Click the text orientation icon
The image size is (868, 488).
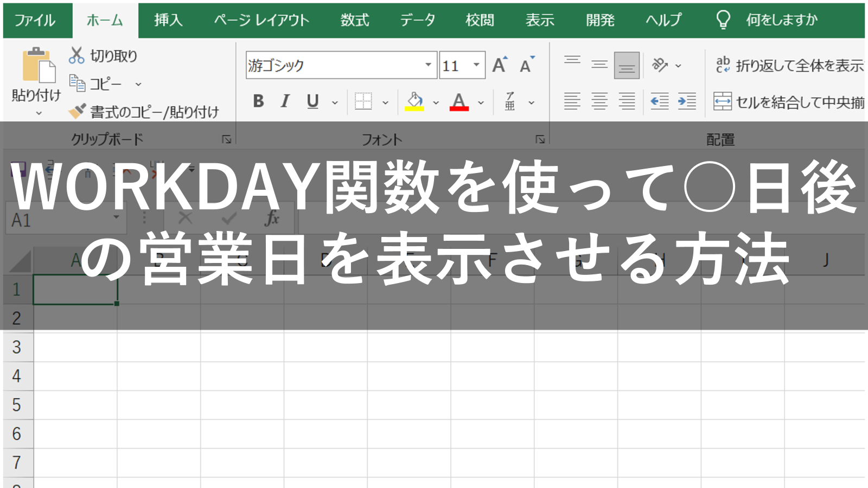(660, 65)
